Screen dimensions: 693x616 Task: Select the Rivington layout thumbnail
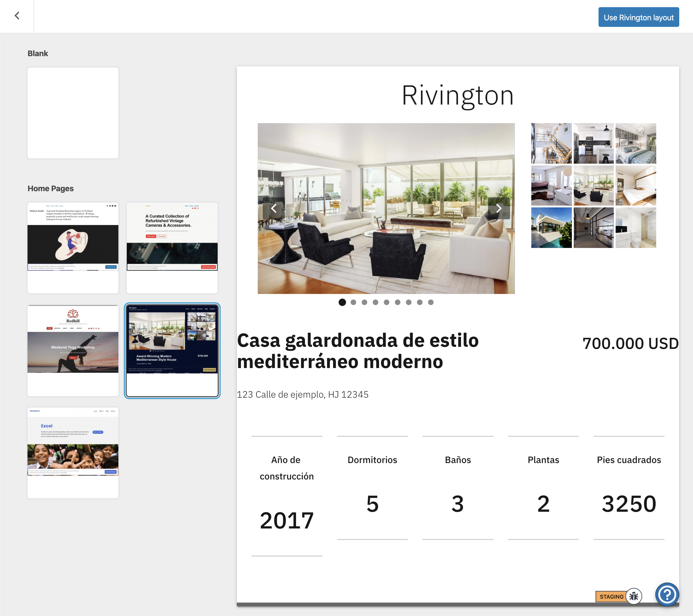172,350
